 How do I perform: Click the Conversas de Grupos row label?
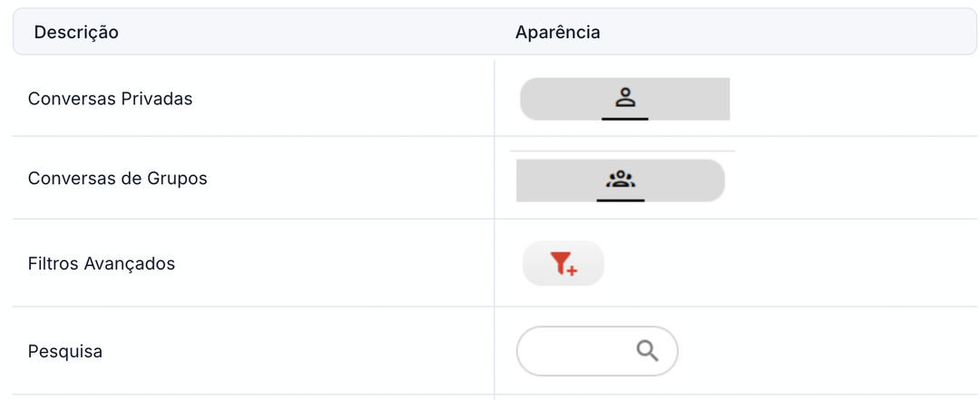coord(117,179)
